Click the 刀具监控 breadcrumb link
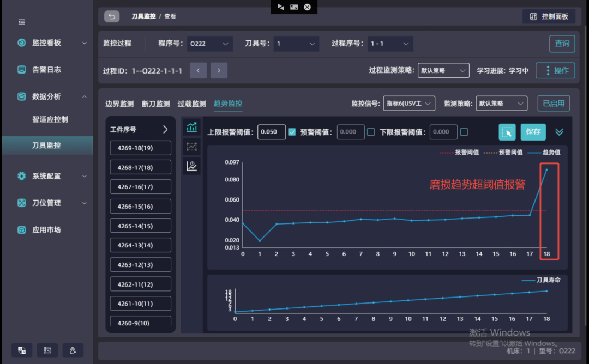 [x=143, y=16]
